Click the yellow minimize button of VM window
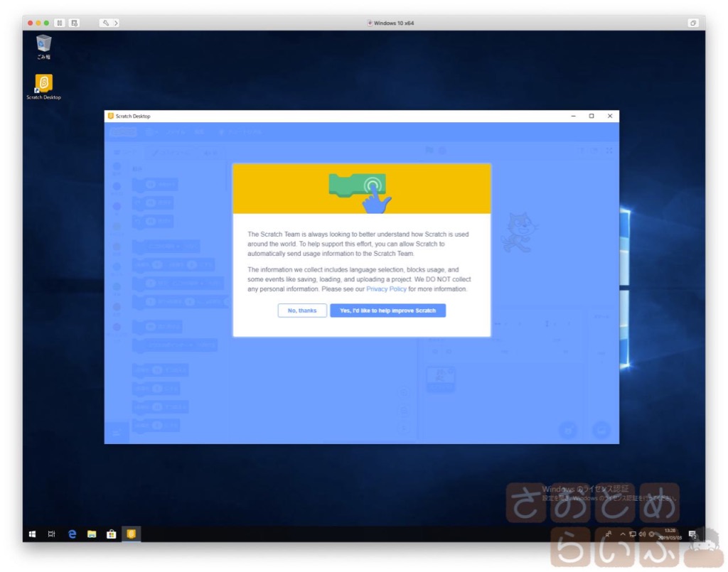Viewport: 728px width, 572px height. [38, 23]
